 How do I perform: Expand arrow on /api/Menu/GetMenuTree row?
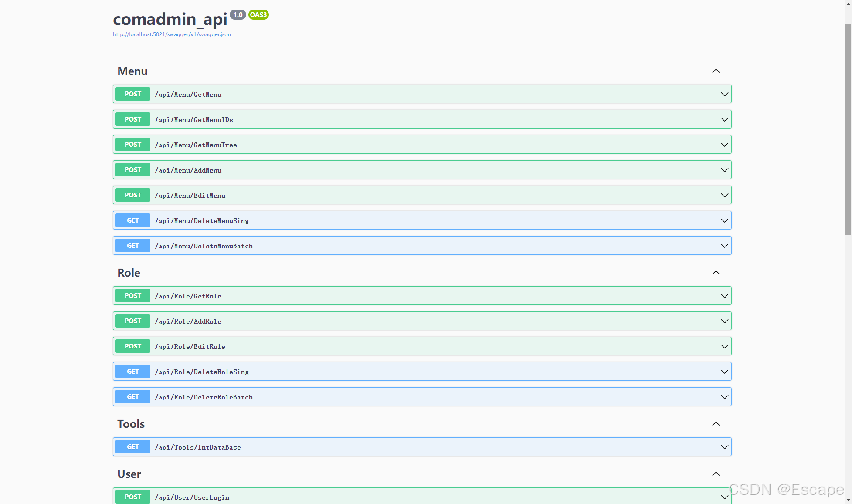724,145
